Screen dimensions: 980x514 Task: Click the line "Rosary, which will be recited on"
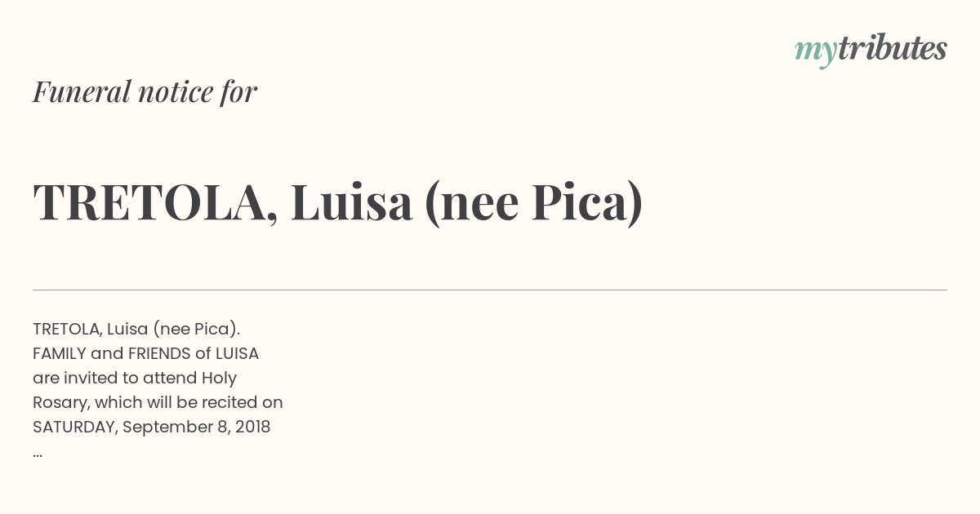coord(158,402)
